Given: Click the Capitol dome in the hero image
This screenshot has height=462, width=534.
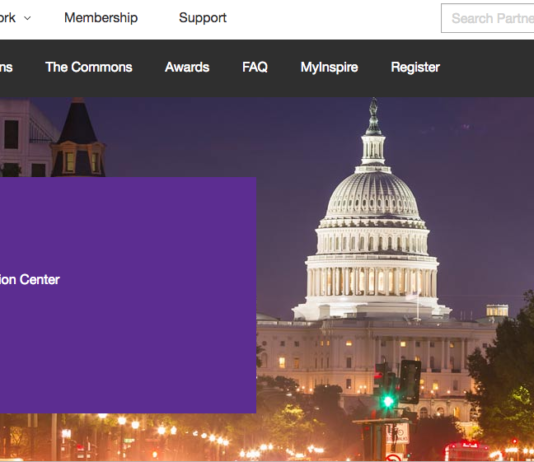Looking at the screenshot, I should [373, 197].
